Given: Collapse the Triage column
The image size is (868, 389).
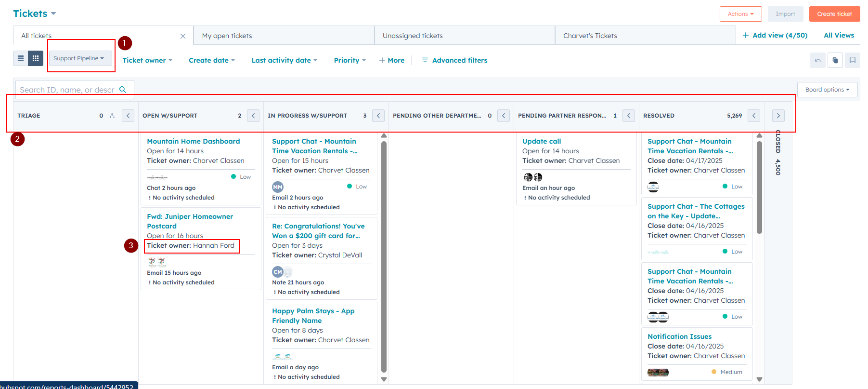Looking at the screenshot, I should (x=128, y=116).
